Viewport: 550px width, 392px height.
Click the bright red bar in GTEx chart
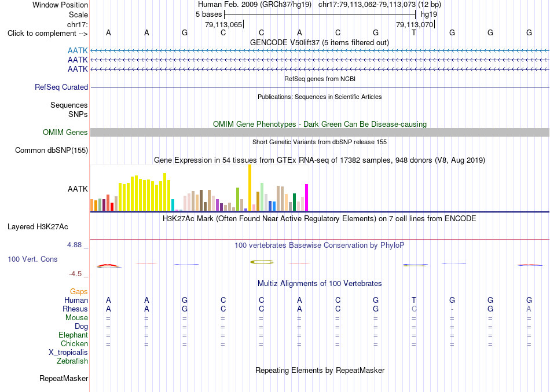click(x=112, y=207)
